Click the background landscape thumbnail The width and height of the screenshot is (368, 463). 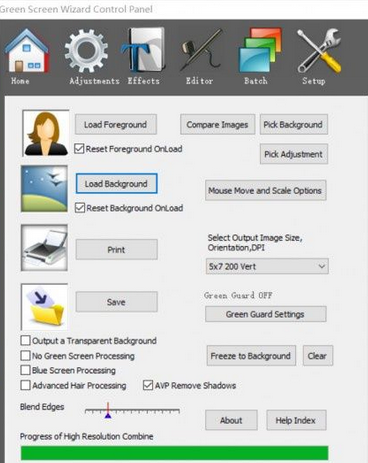44,189
